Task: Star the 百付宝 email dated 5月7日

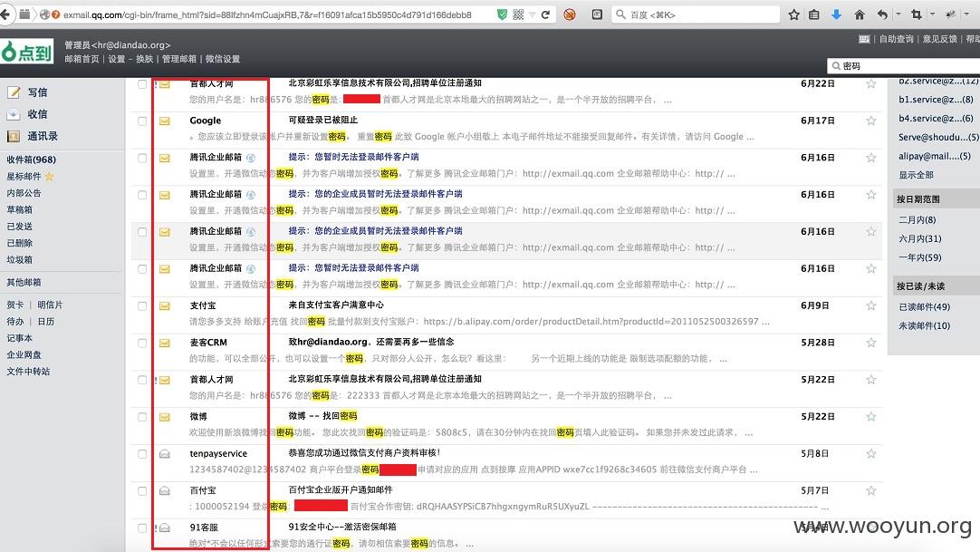Action: [870, 490]
